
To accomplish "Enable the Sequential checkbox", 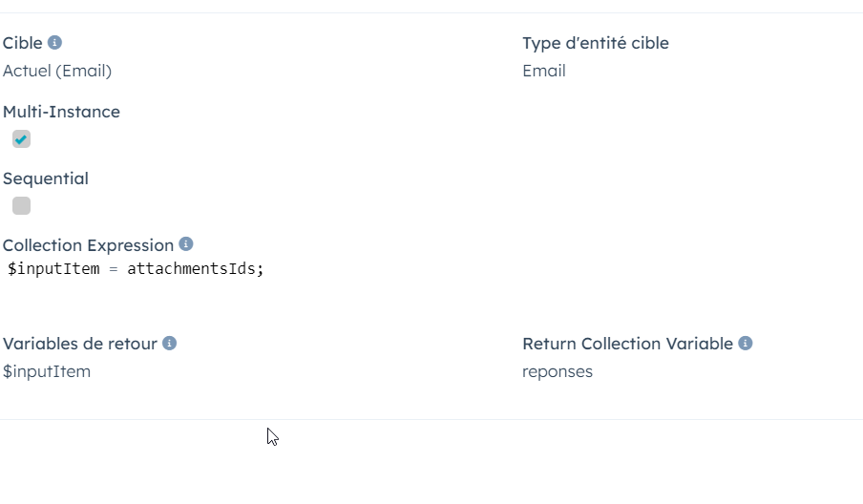I will (21, 206).
